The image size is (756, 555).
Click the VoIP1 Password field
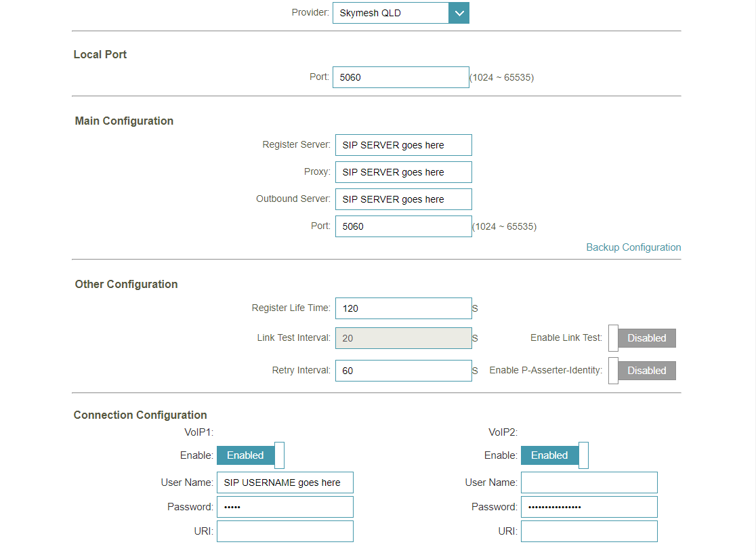pyautogui.click(x=285, y=507)
